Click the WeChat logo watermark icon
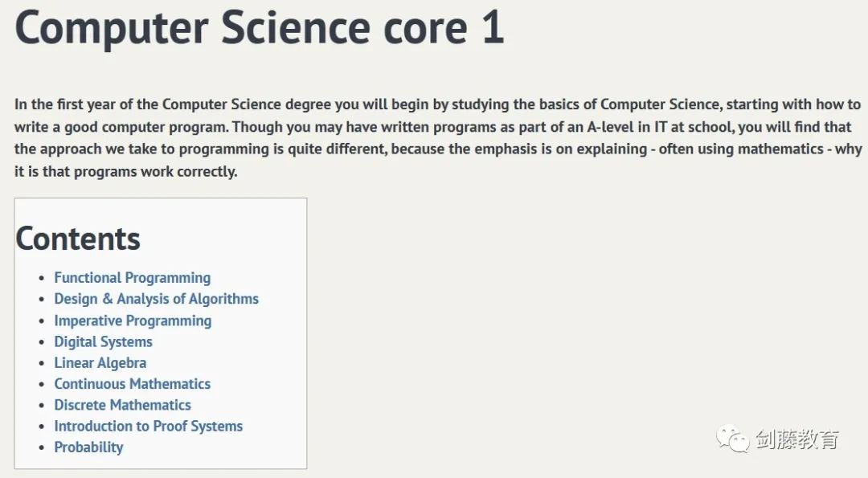This screenshot has height=478, width=868. (733, 439)
